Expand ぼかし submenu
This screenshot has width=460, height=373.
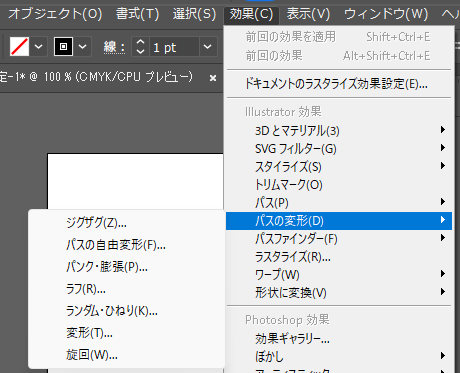tap(339, 356)
